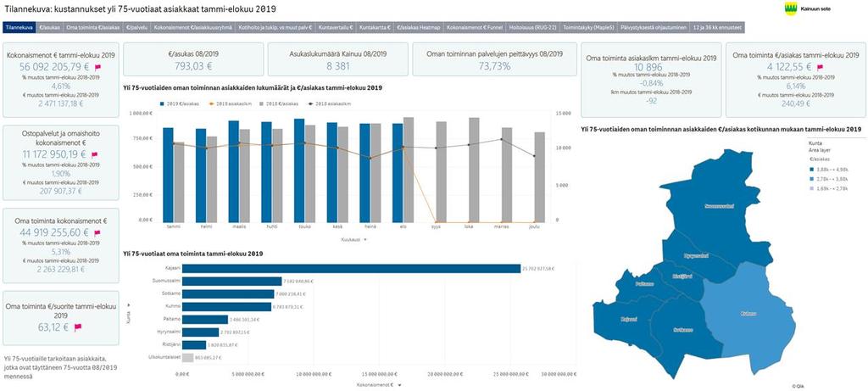This screenshot has height=391, width=868.
Task: Click the pink flag beside 56 092 205,79 €
Action: pyautogui.click(x=98, y=67)
